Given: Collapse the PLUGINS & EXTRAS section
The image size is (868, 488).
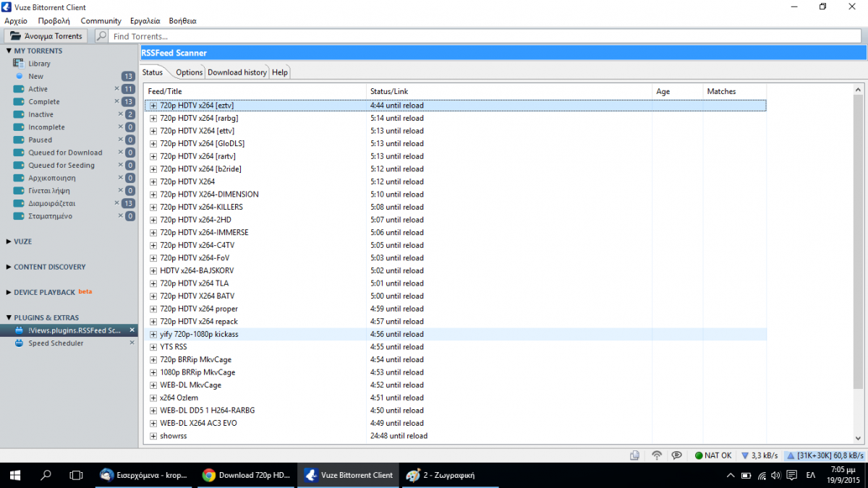Looking at the screenshot, I should 9,317.
